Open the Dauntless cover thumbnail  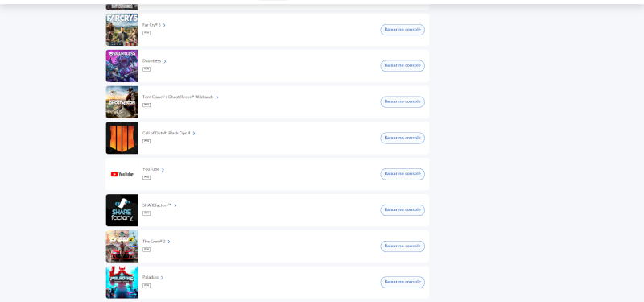(x=122, y=66)
